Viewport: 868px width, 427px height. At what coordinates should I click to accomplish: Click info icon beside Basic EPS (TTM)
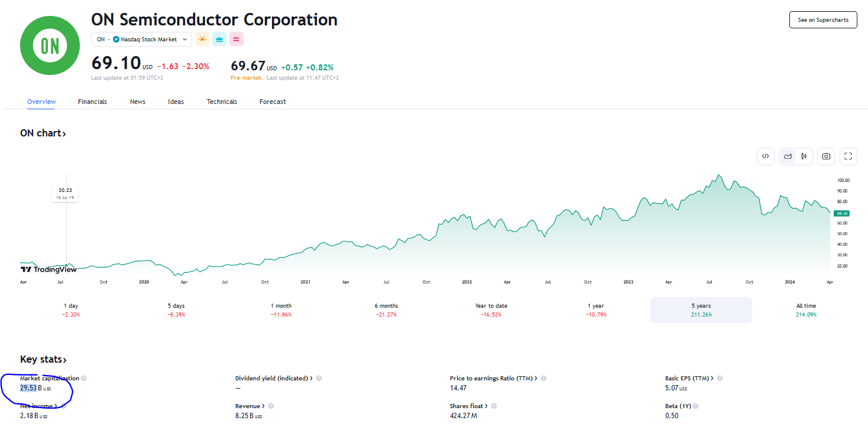[x=720, y=379]
